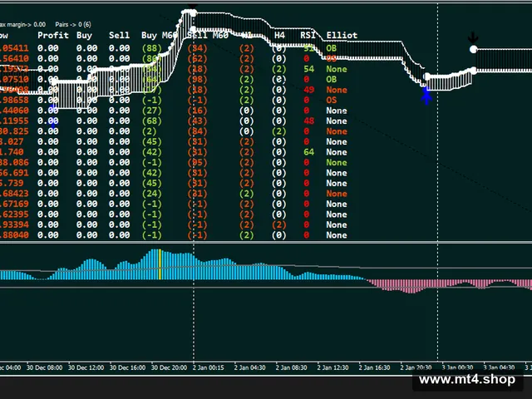532x399 pixels.
Task: Select the .56410 row value
Action: pyautogui.click(x=14, y=59)
